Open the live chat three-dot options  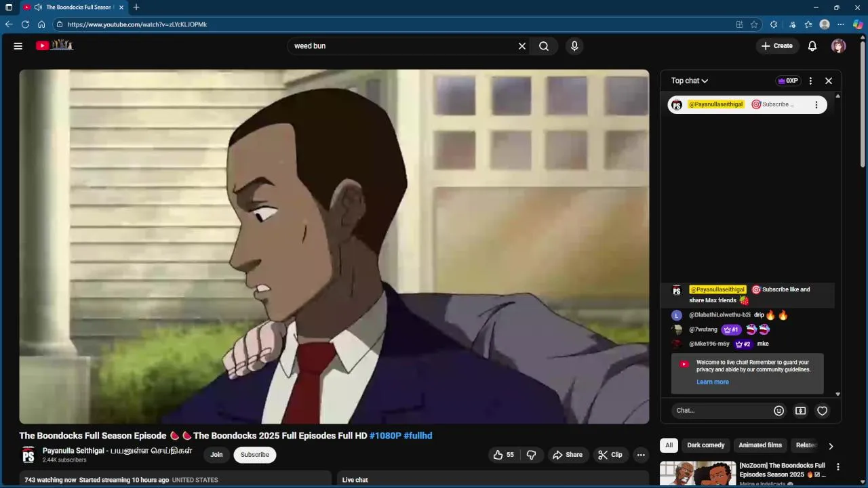(810, 81)
